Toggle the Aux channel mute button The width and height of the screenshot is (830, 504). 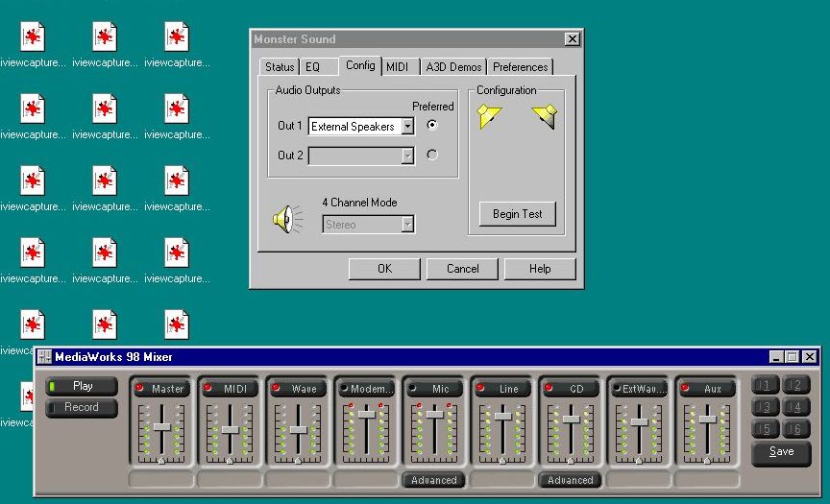point(685,388)
